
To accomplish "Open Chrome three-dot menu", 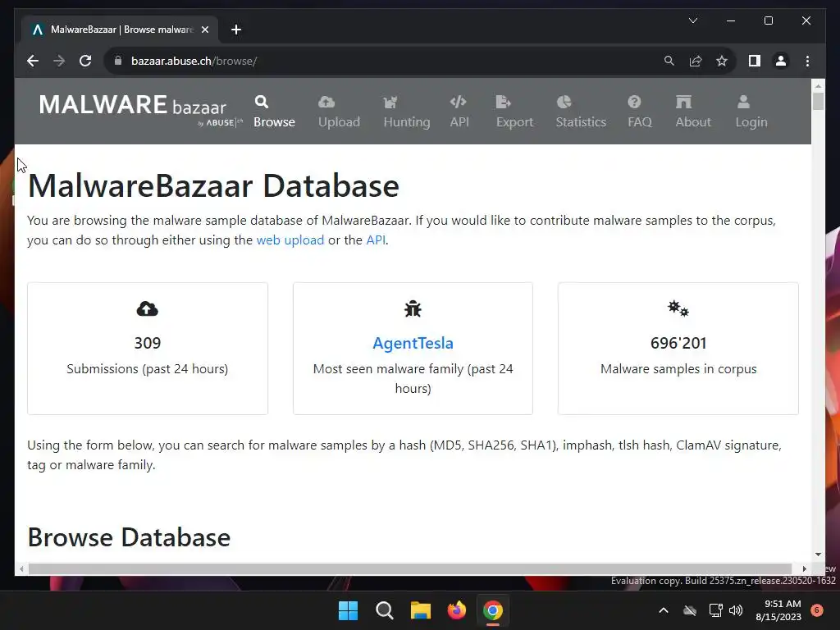I will (x=807, y=61).
